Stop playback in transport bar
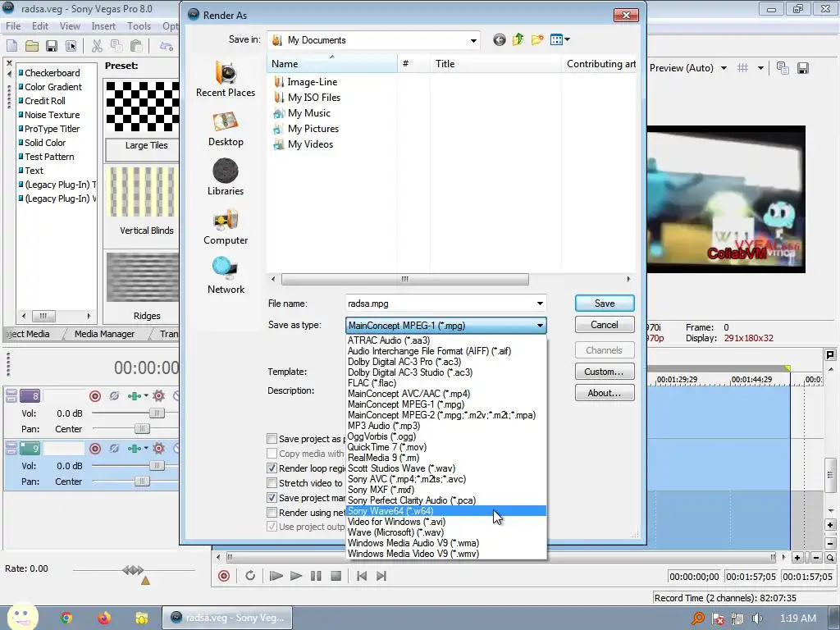Image resolution: width=840 pixels, height=630 pixels. (x=336, y=576)
